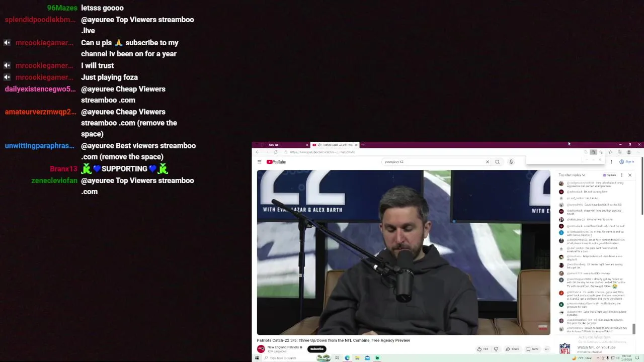Open the browser profile icon

tap(629, 152)
